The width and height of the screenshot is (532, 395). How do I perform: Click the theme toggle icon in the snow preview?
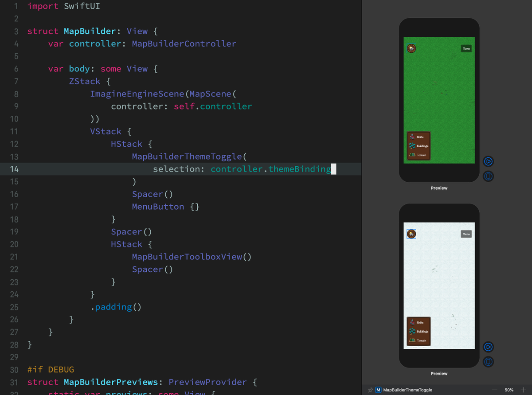(411, 234)
